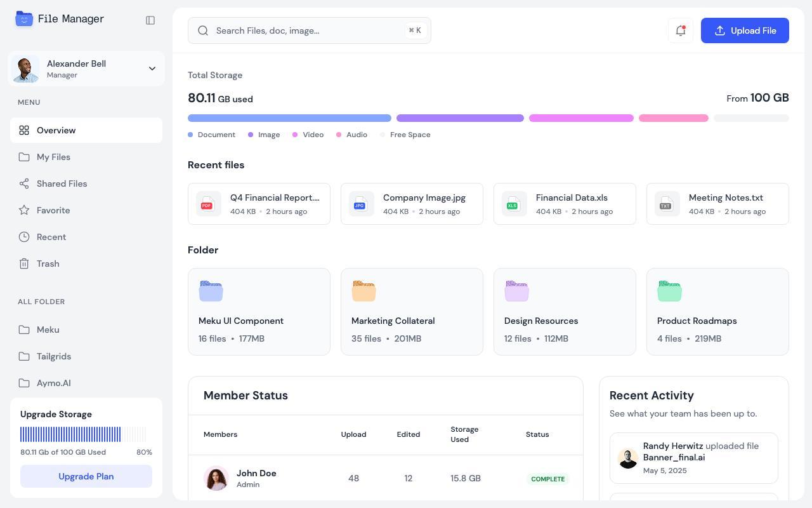Open the Marketing Collateral folder card
This screenshot has height=508, width=812.
(412, 312)
